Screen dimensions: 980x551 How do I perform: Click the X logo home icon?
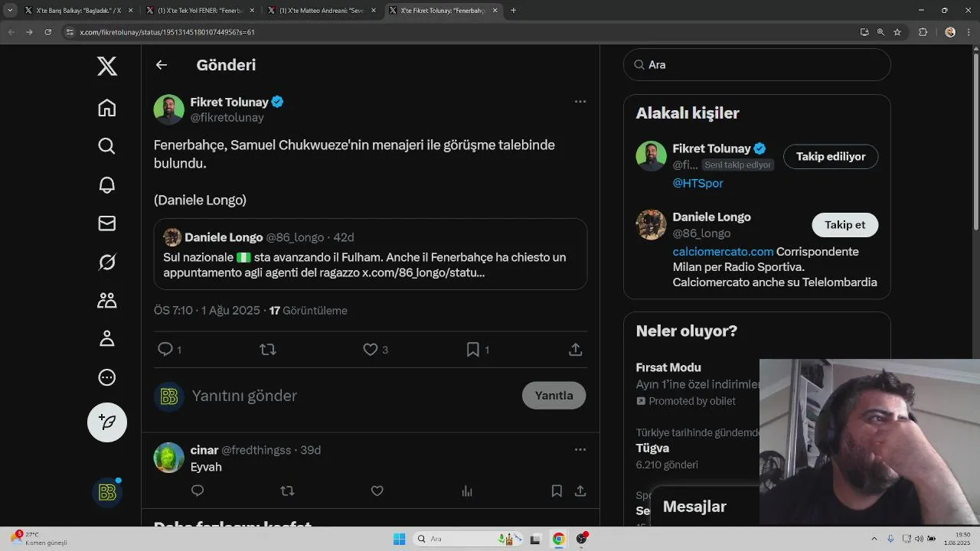tap(107, 67)
